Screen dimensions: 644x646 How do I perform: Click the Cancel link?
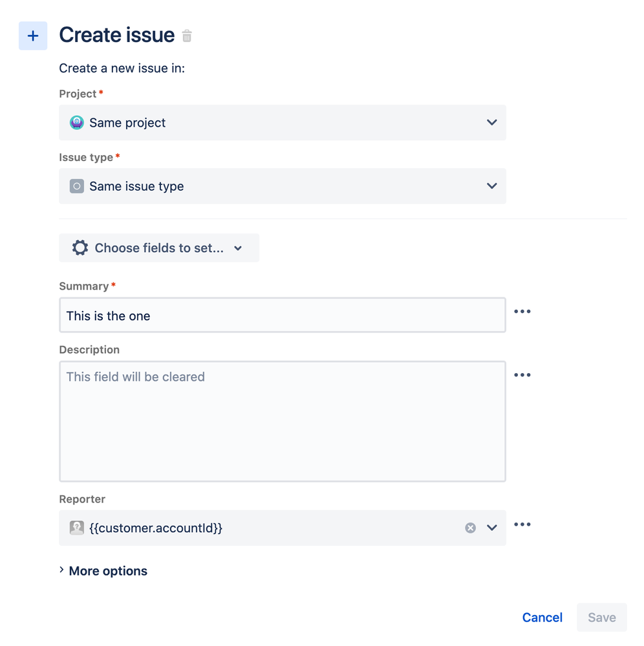[x=542, y=618]
